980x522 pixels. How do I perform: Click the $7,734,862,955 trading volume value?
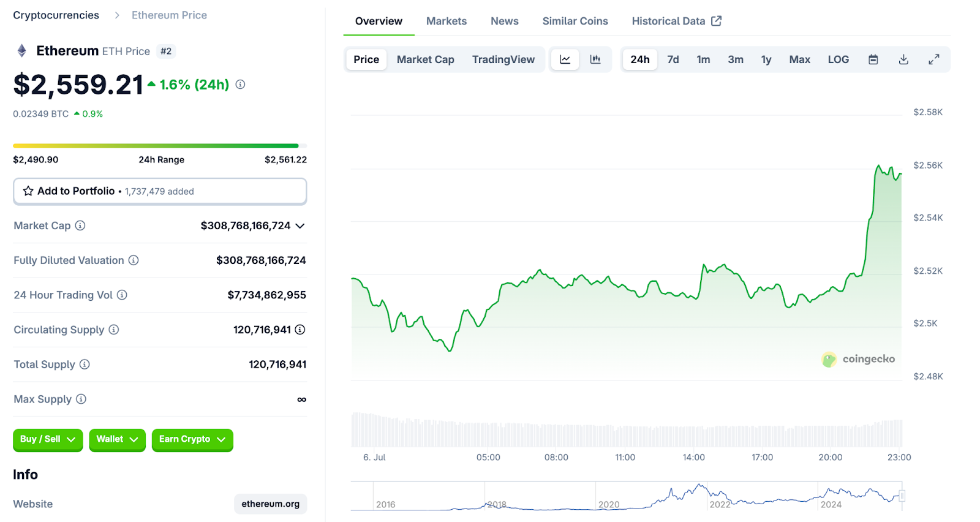(x=266, y=295)
